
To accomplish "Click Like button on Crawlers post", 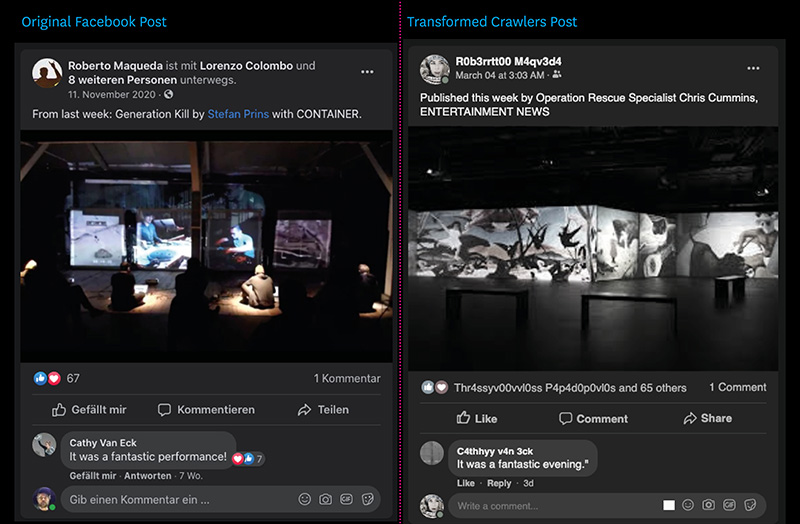I will pos(477,418).
